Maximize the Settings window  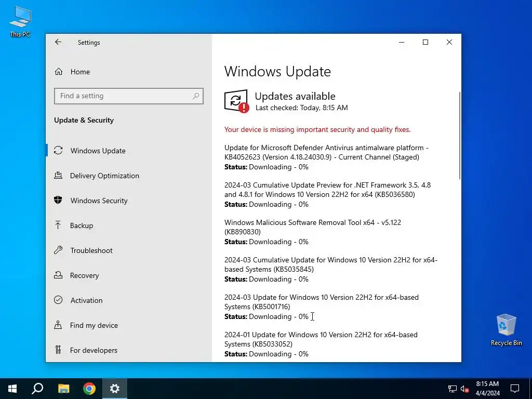[425, 42]
